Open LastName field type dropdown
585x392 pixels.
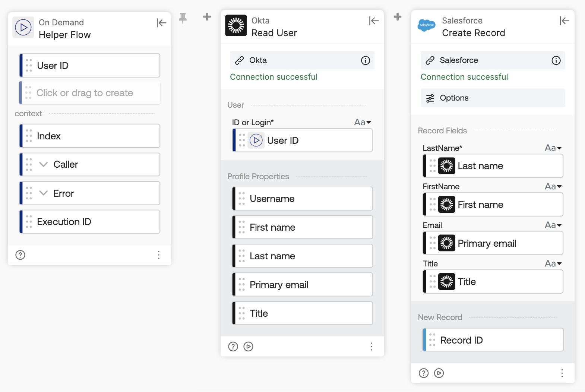[x=553, y=148]
